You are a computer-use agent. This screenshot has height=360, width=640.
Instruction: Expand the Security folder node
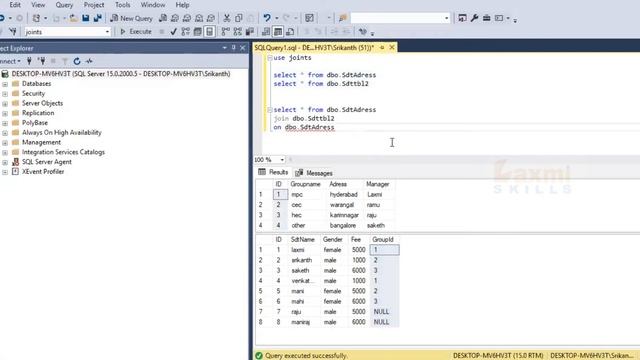point(5,94)
